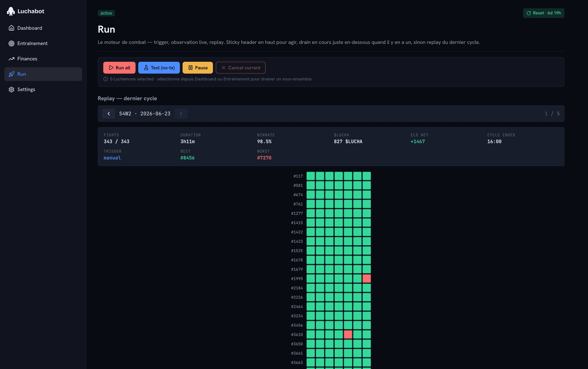Click the flask icon in the Test button
The height and width of the screenshot is (369, 588).
(146, 68)
